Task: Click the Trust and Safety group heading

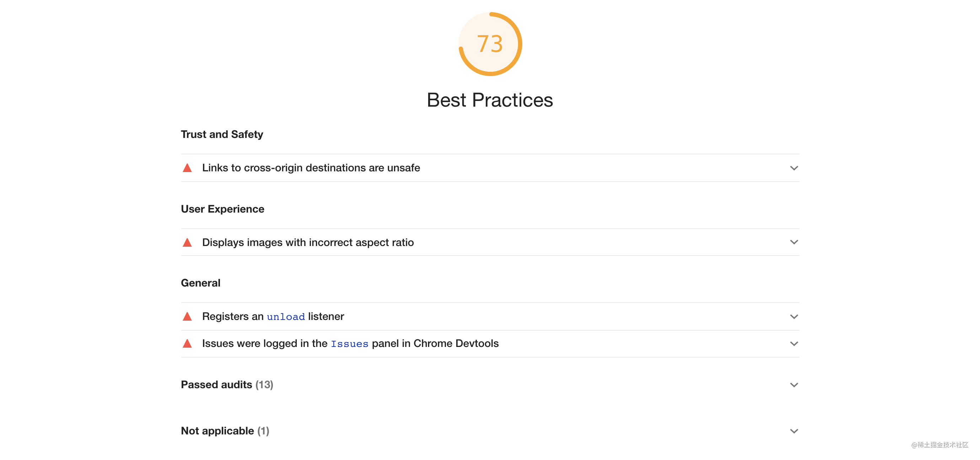Action: click(222, 134)
